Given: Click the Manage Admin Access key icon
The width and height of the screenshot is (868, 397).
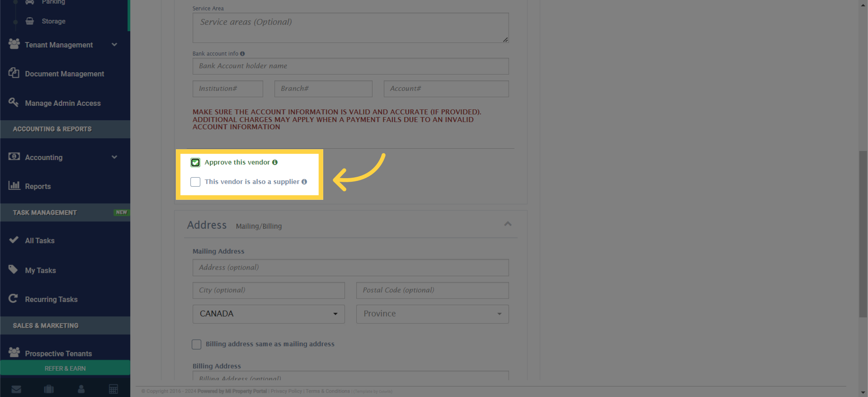Looking at the screenshot, I should [14, 102].
